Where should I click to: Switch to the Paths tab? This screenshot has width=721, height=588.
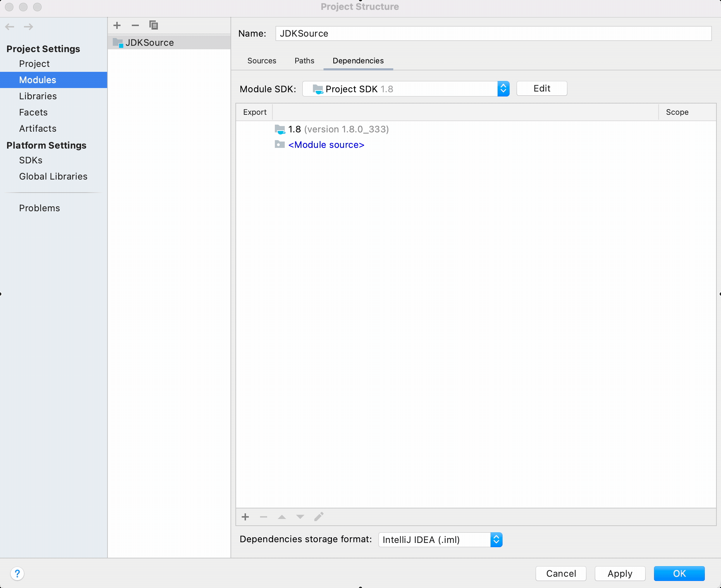point(304,61)
